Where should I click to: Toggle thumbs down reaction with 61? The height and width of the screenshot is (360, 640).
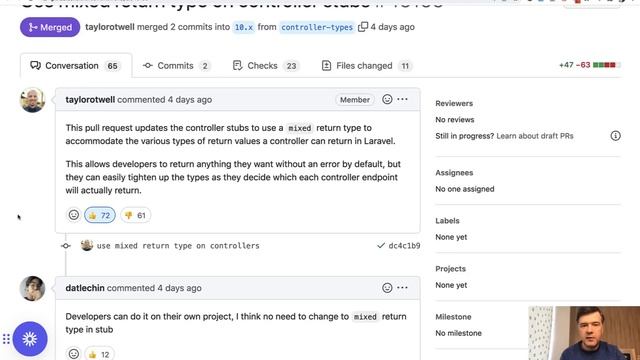click(136, 215)
